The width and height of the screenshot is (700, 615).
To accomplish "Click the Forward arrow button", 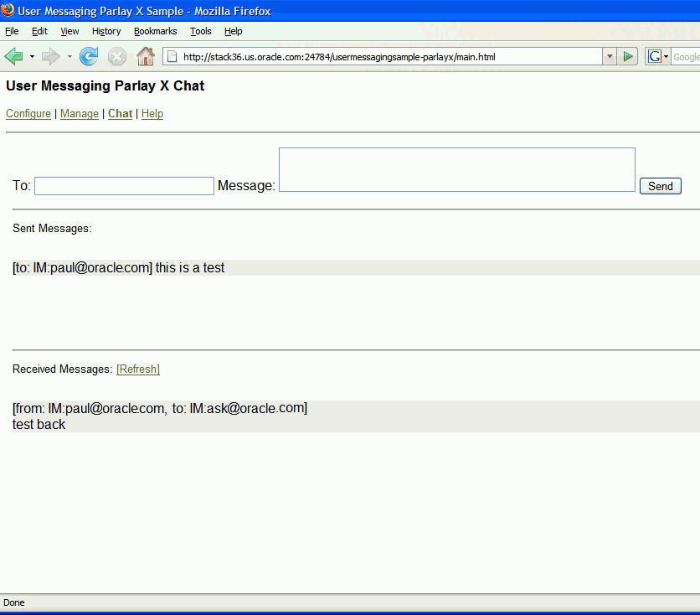I will click(x=50, y=57).
